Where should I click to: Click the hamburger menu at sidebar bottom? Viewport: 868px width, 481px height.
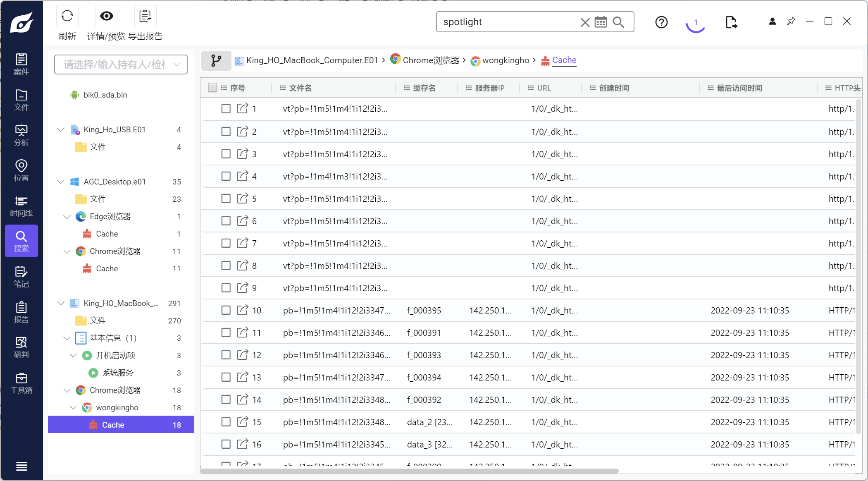coord(21,466)
